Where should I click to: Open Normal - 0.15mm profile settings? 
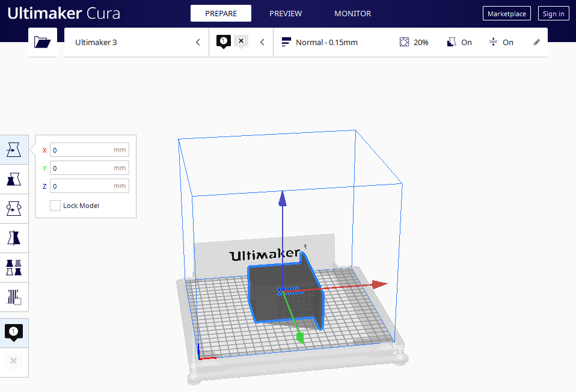(328, 42)
